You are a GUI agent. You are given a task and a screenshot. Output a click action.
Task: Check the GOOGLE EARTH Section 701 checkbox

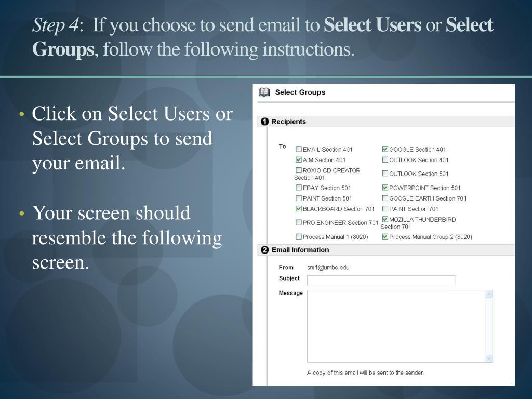tap(385, 198)
